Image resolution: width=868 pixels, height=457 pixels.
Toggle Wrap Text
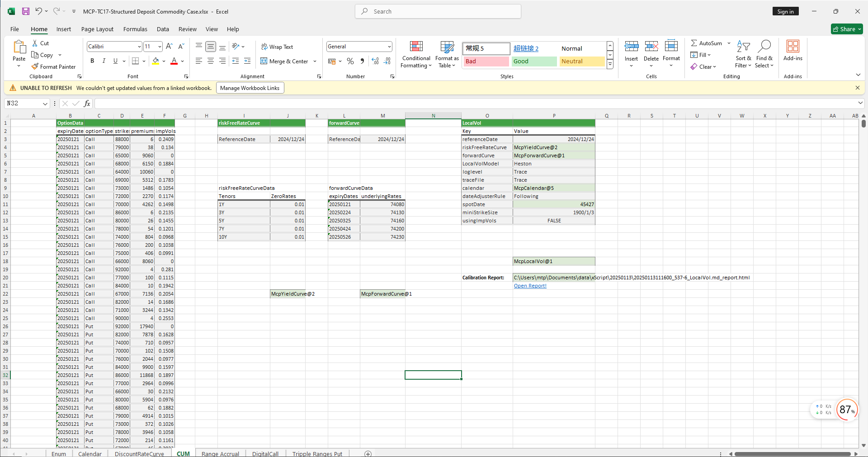277,47
